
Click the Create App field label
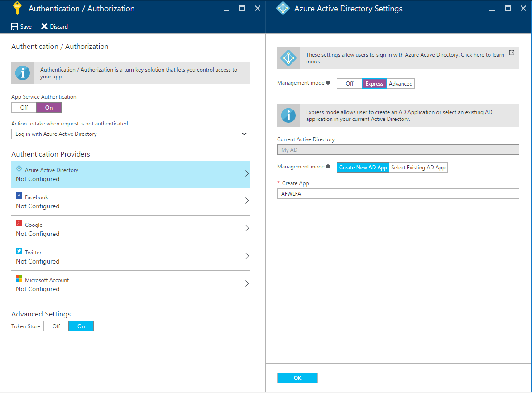click(295, 183)
